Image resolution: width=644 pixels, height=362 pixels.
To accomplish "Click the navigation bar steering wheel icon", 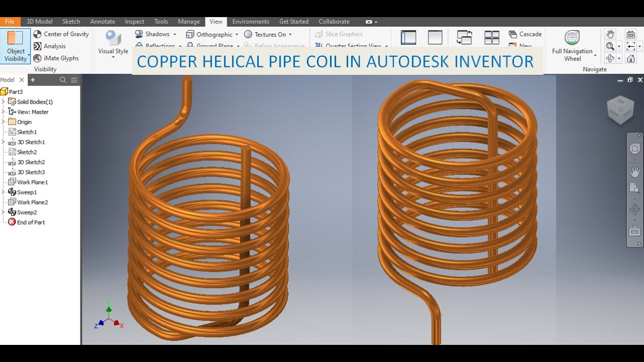I will click(634, 149).
